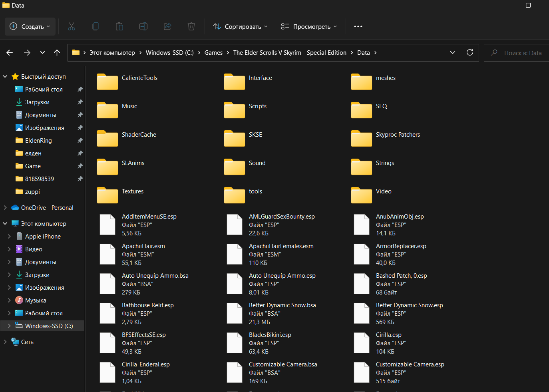Click the Paste clipboard icon

pos(119,27)
